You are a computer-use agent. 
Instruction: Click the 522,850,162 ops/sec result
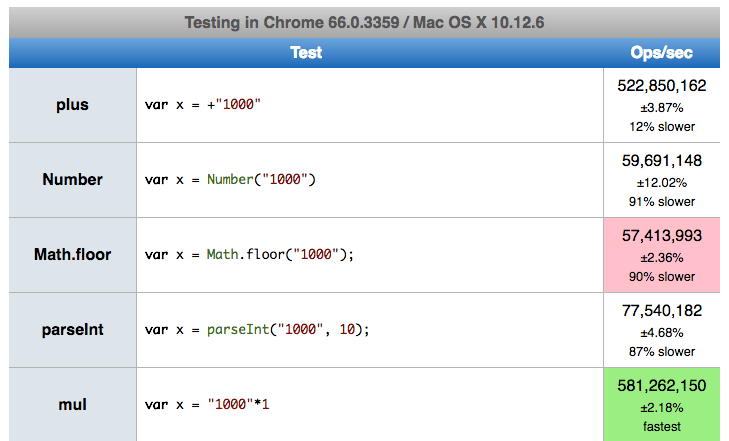pos(661,86)
